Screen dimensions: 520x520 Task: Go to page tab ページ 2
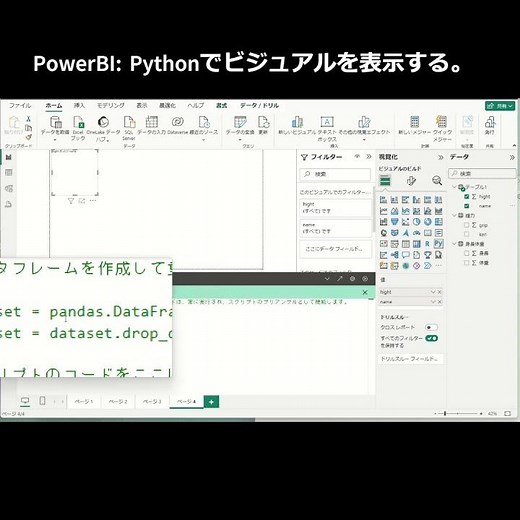[118, 402]
